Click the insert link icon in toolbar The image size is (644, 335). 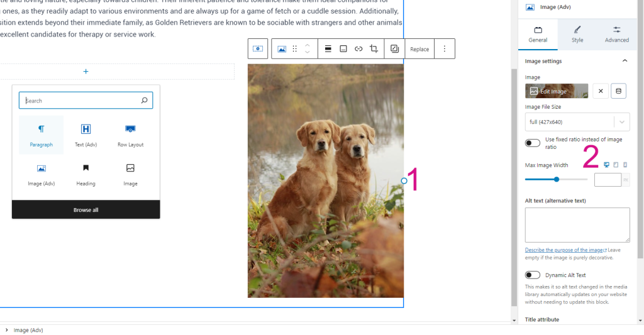[358, 49]
